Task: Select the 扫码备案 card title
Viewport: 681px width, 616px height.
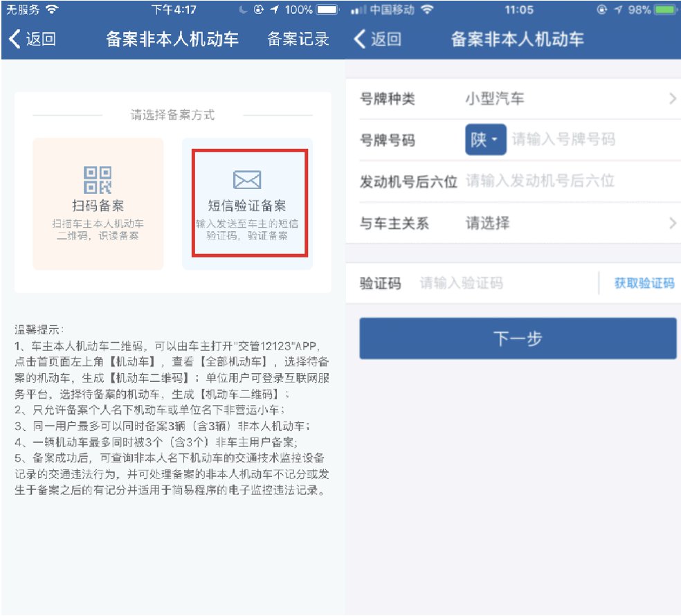Action: tap(98, 206)
